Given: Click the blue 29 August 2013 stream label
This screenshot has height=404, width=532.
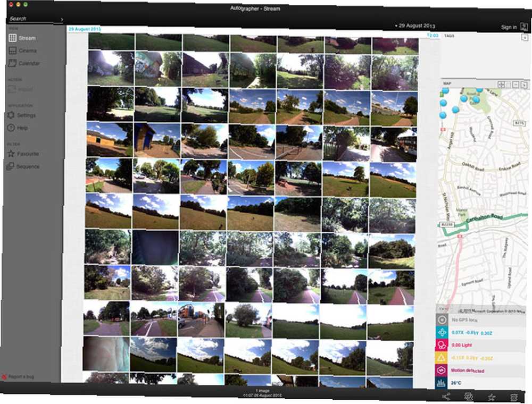Looking at the screenshot, I should [x=85, y=29].
